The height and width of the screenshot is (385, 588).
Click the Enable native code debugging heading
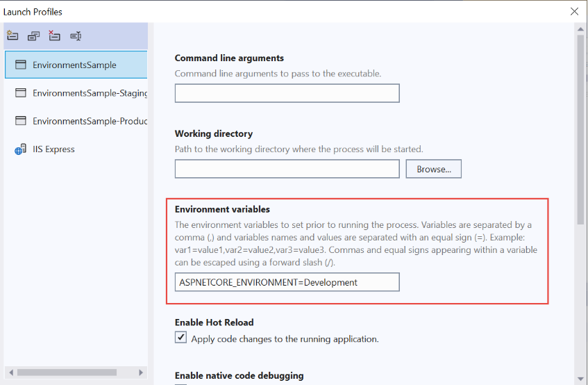point(240,376)
